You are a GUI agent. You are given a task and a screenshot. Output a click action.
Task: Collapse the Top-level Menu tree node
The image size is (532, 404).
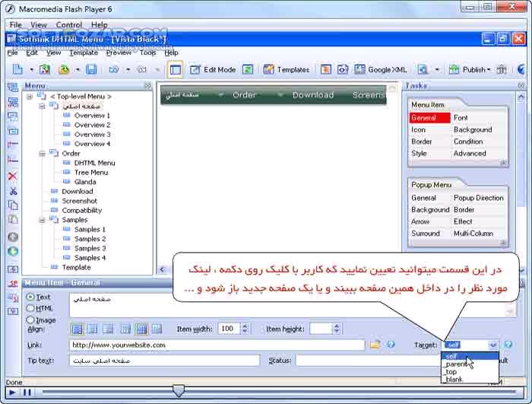[x=30, y=97]
